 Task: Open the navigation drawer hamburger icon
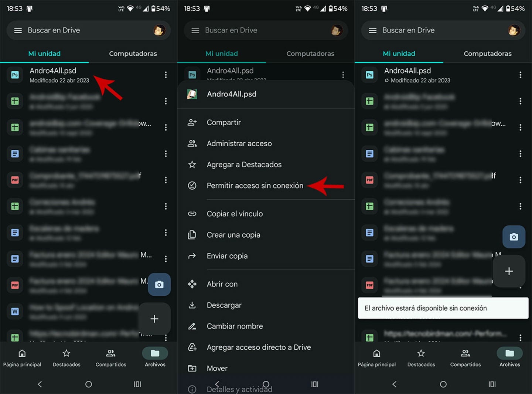(x=18, y=30)
